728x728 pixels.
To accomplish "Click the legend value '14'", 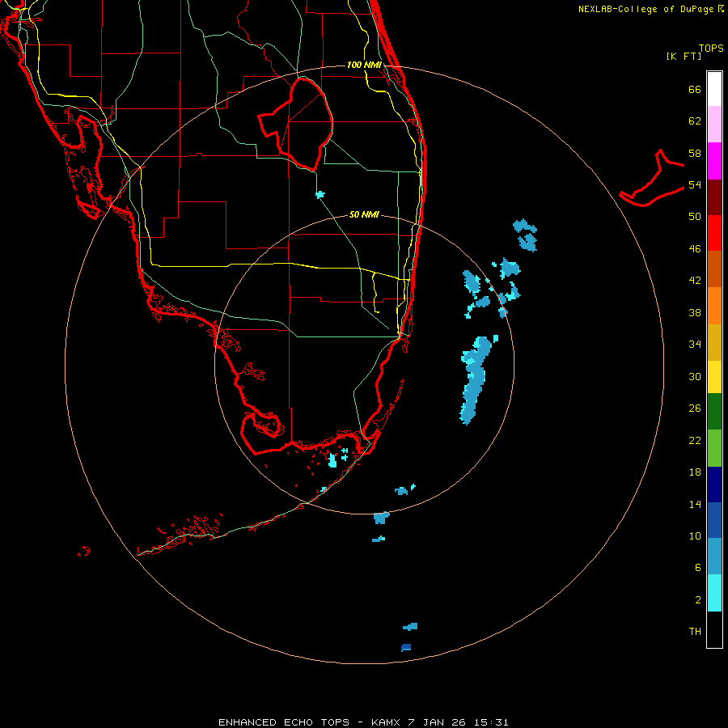I will 695,504.
